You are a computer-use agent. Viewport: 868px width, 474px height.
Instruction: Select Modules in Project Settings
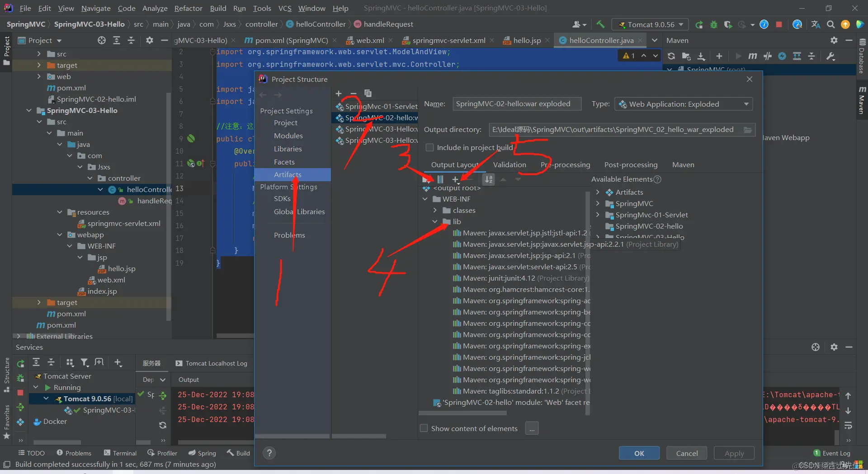pyautogui.click(x=288, y=136)
